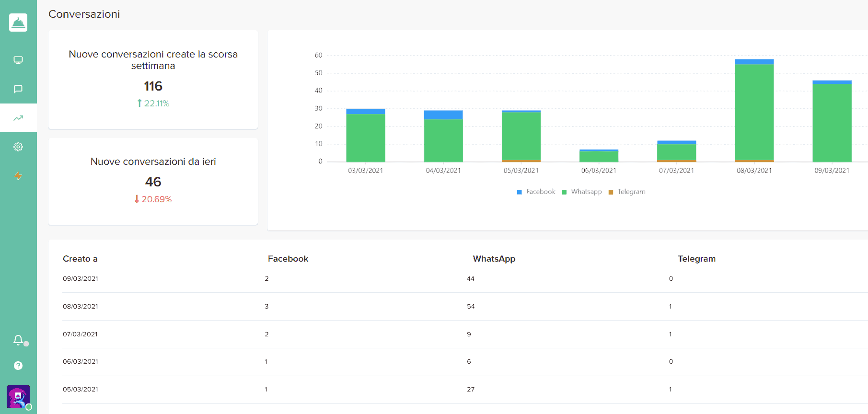The image size is (868, 414).
Task: Click the 04/03/2021 chart bar
Action: coord(443,136)
